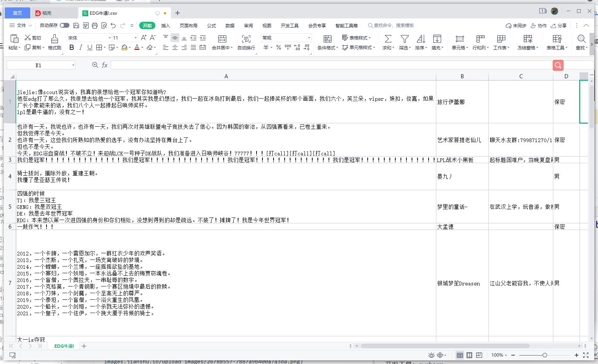Click the Paste clipboard icon

pos(14,39)
